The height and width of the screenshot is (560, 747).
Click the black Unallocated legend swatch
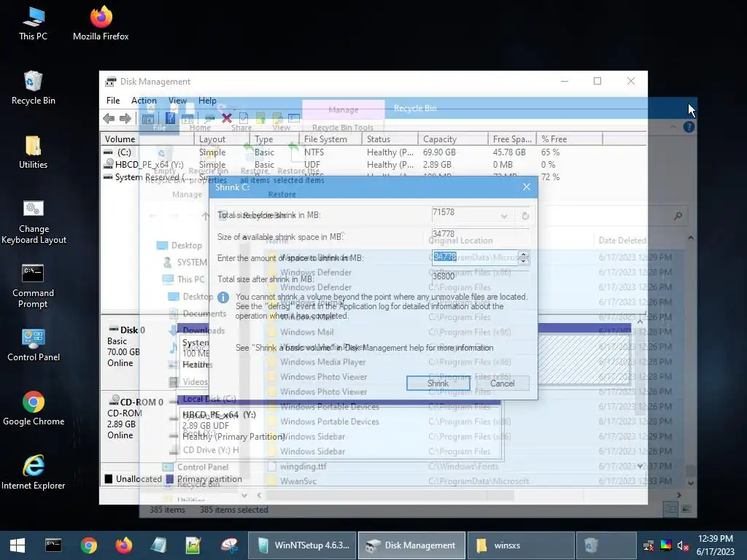pyautogui.click(x=109, y=478)
